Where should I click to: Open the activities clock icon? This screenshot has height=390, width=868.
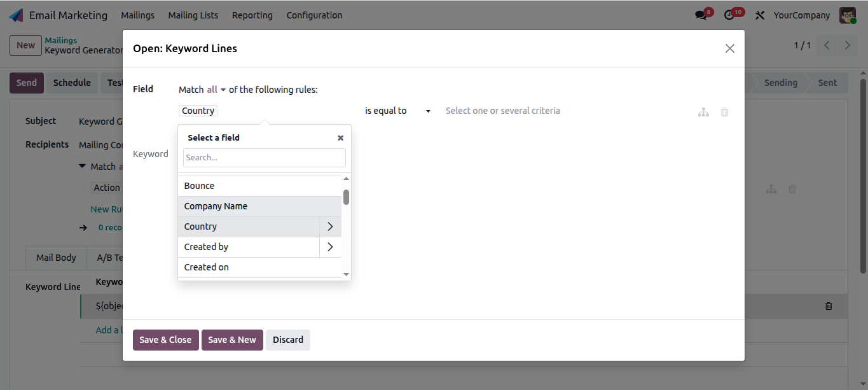(729, 15)
